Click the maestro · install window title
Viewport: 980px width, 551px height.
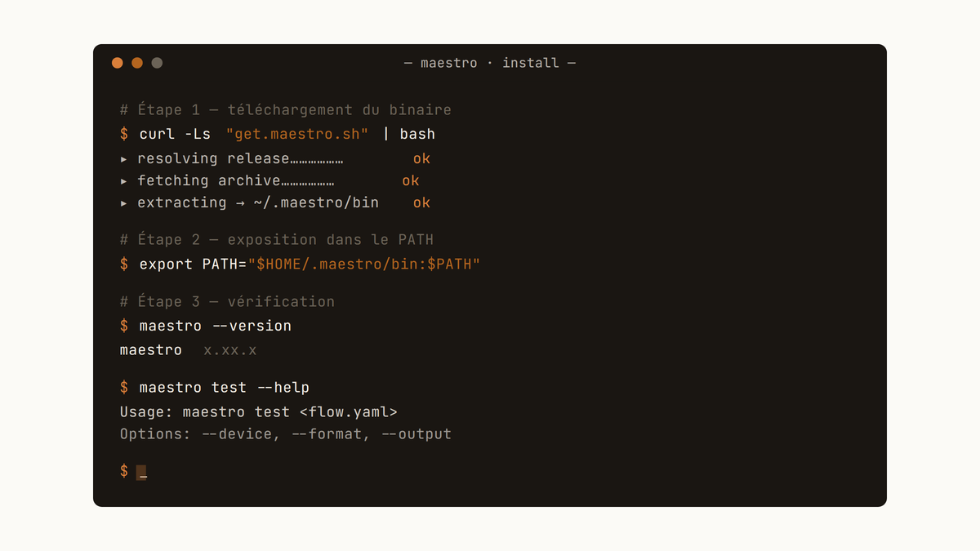[490, 63]
